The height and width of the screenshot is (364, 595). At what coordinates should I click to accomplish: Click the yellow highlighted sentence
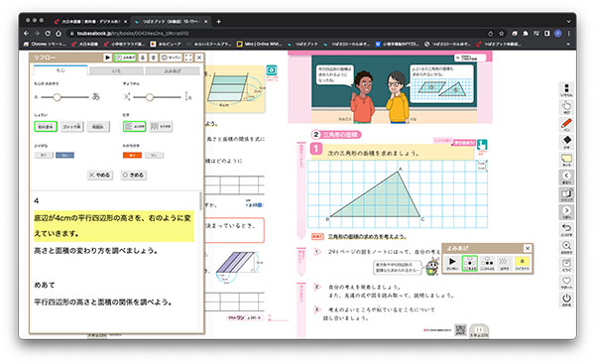tap(114, 226)
